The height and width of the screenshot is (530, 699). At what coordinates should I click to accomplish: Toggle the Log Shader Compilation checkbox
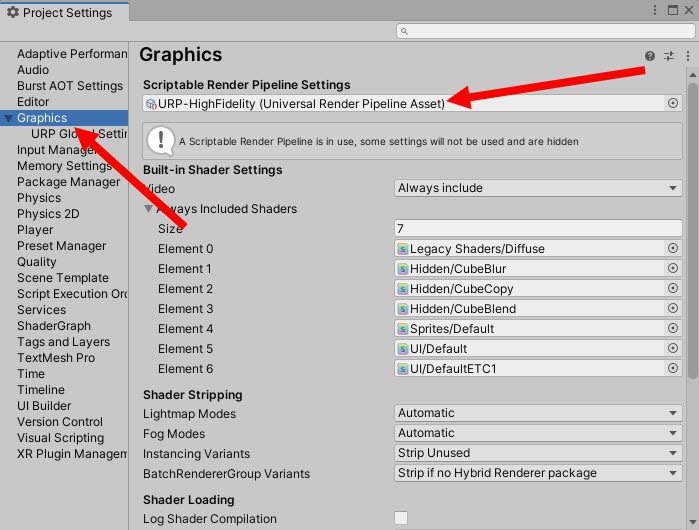click(401, 518)
